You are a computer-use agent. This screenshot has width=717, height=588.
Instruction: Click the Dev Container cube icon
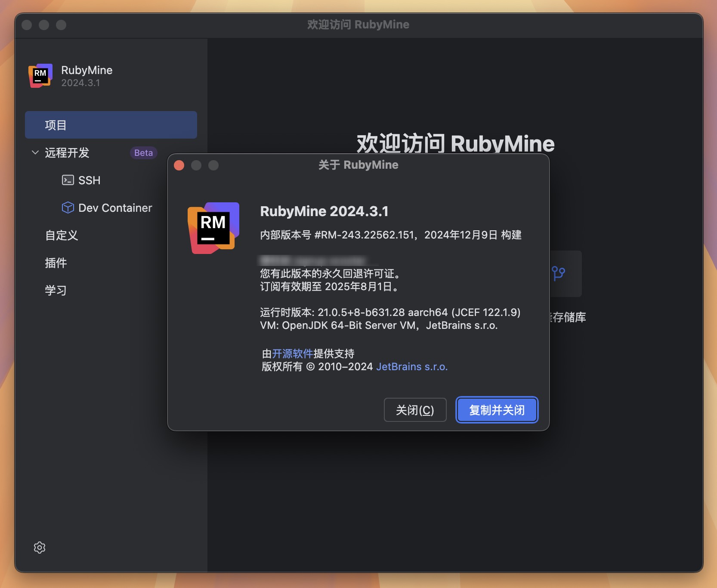68,207
